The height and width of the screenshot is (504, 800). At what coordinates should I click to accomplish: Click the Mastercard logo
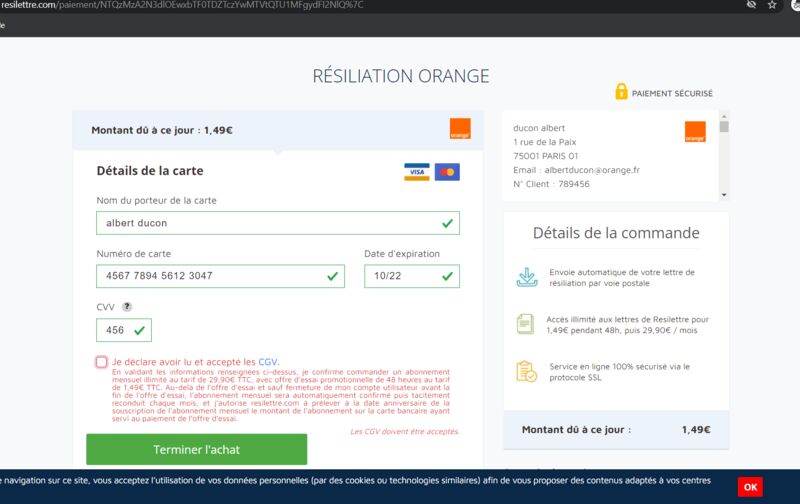pyautogui.click(x=447, y=172)
